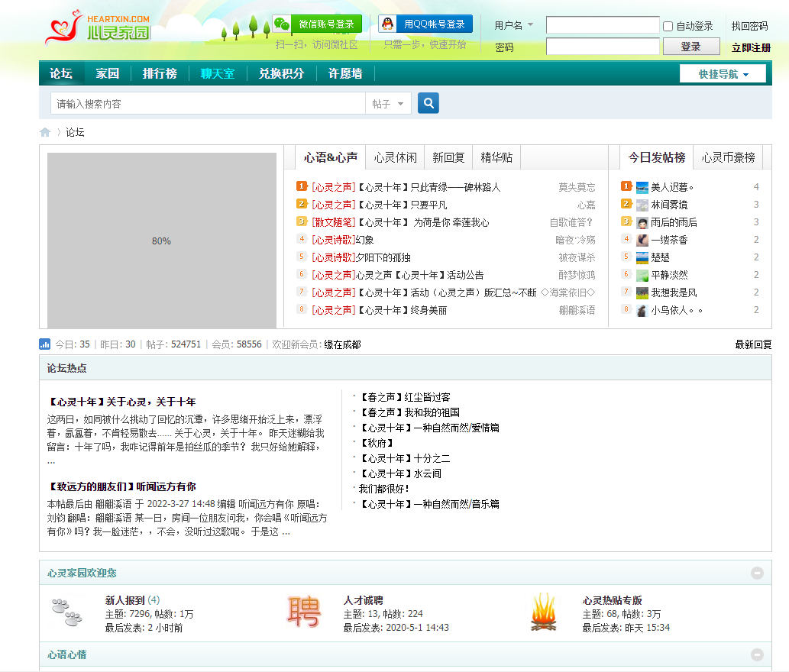Collapse the 心灵家园欢迎您 section
789x672 pixels.
coord(757,573)
